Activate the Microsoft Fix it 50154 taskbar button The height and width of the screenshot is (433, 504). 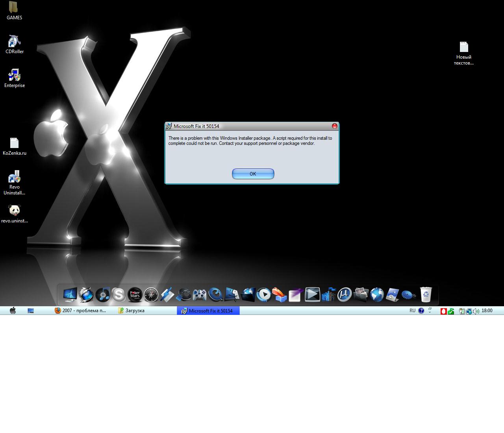pyautogui.click(x=208, y=311)
